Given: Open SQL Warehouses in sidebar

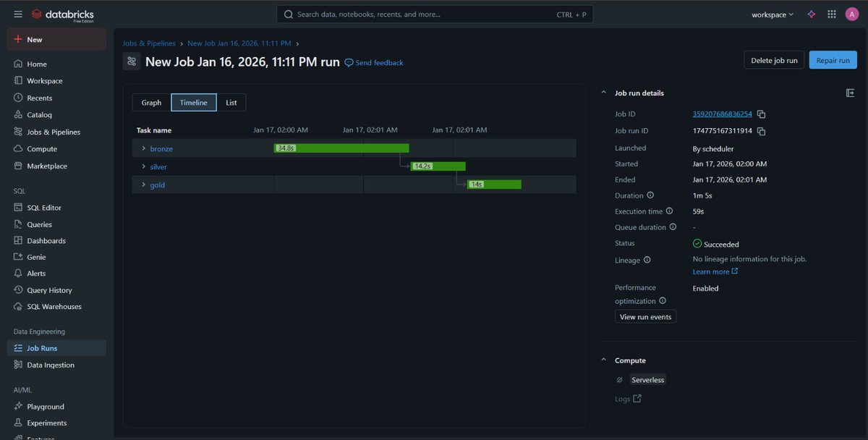Looking at the screenshot, I should [x=57, y=306].
